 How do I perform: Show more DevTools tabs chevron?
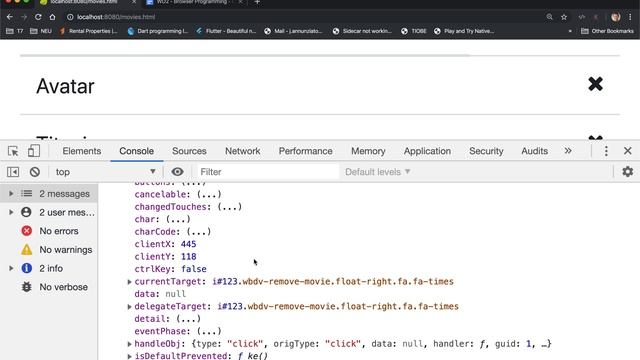[568, 151]
